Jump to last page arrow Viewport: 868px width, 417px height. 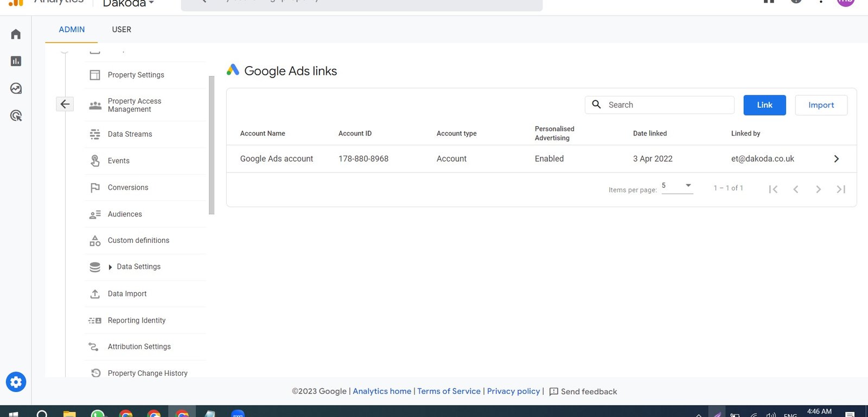[x=841, y=189]
